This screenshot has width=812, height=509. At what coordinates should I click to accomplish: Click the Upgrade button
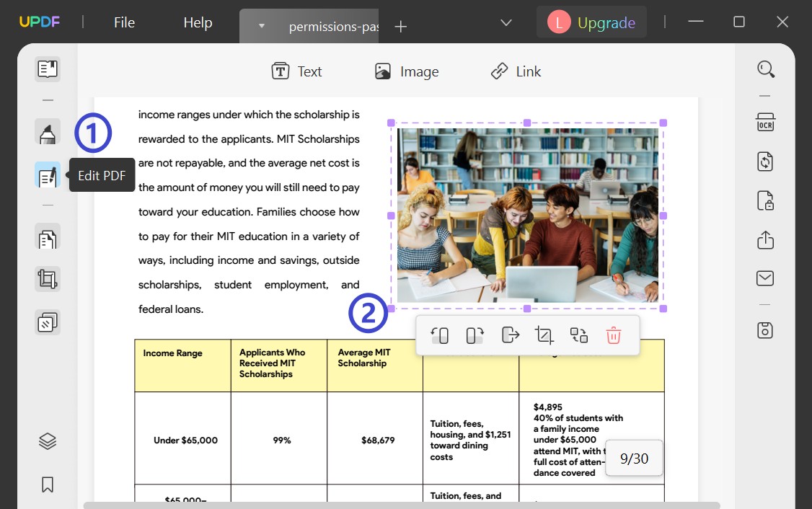(606, 22)
